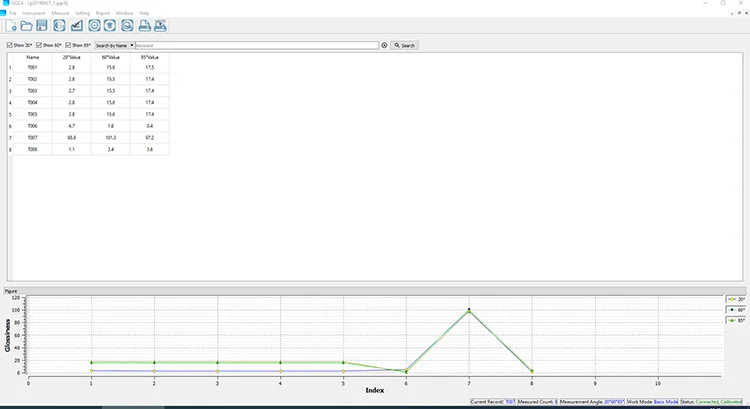Viewport: 750px width, 409px height.
Task: Click the Measured Count status entry
Action: pos(538,402)
